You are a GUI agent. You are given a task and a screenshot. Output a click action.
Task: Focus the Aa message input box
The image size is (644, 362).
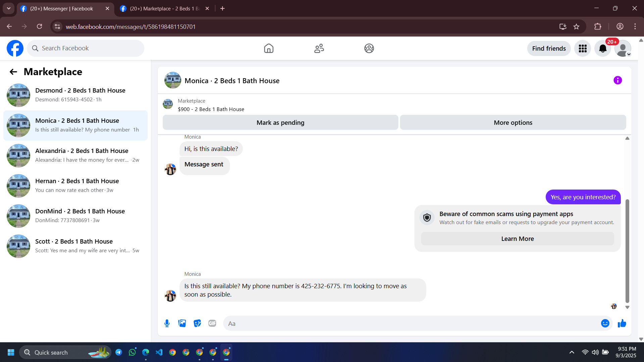pos(413,323)
